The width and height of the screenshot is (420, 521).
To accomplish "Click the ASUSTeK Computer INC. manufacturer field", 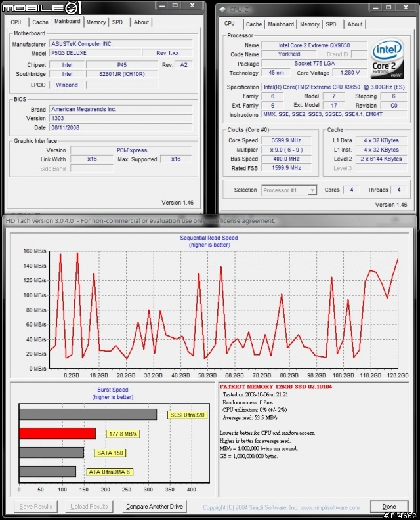I will tap(121, 44).
